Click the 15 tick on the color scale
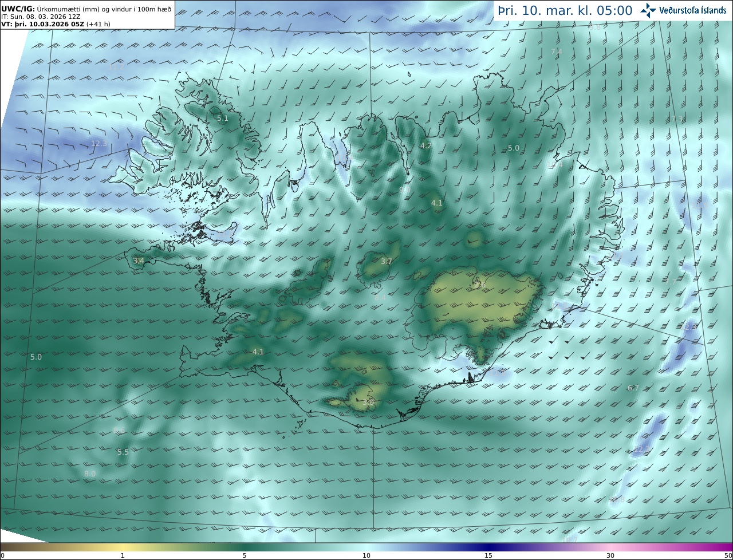733x560 pixels. point(488,555)
